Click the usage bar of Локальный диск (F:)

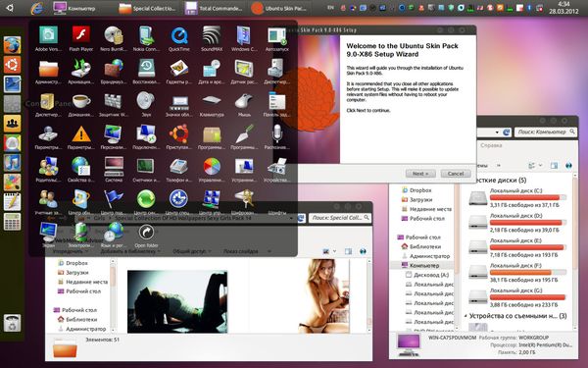pyautogui.click(x=527, y=272)
